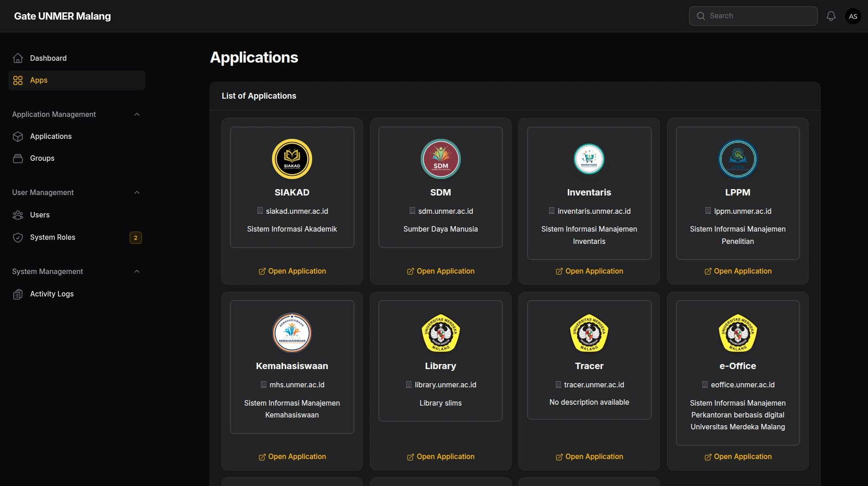Click the library.unmer.ac.id domain text

pyautogui.click(x=445, y=385)
